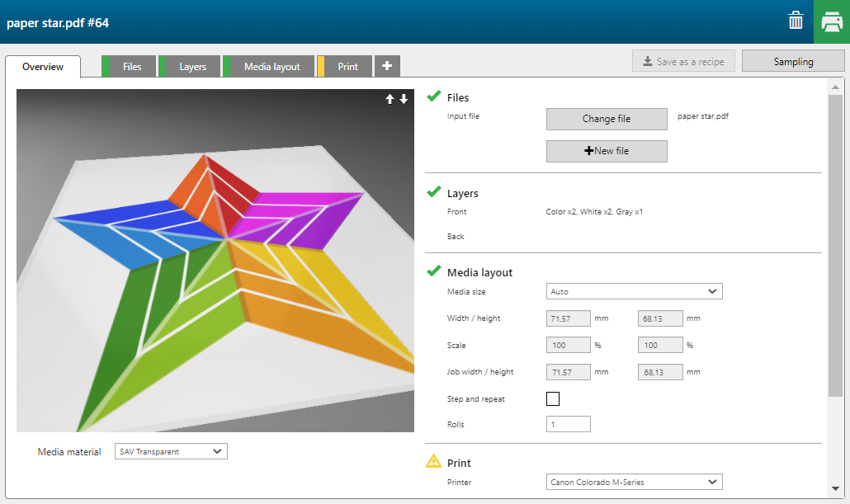The width and height of the screenshot is (850, 504).
Task: Click the vertical scrollbar thumb
Action: (835, 247)
